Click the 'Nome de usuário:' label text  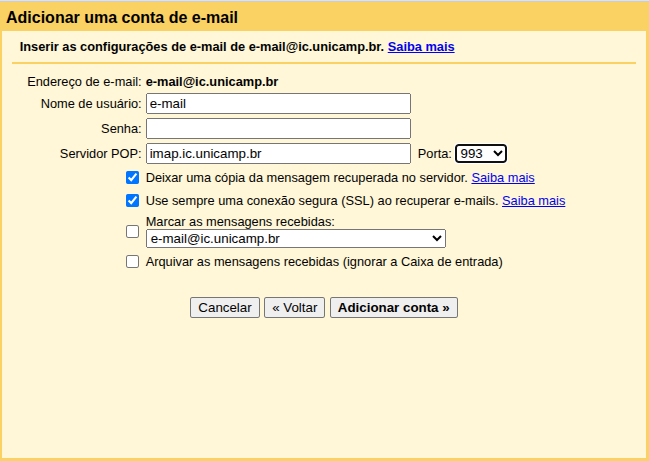click(91, 104)
